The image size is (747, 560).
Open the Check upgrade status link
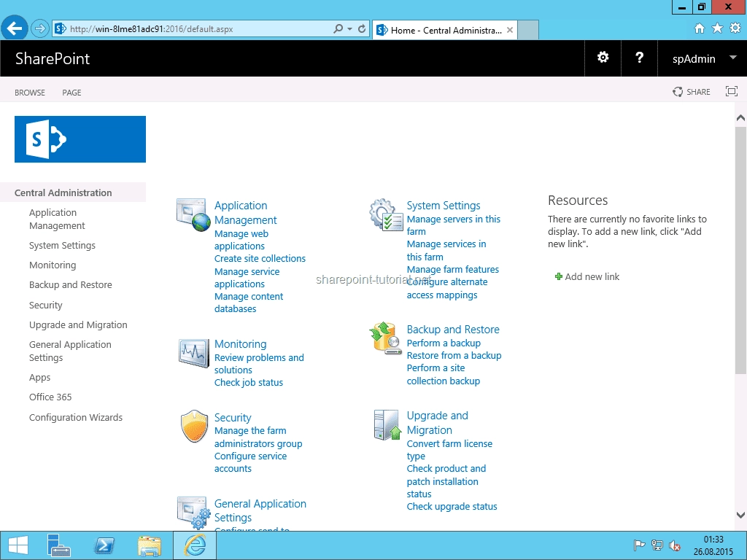452,507
